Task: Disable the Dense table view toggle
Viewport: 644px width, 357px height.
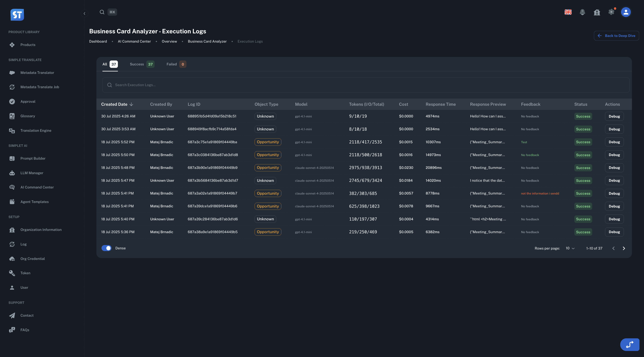Action: 106,248
